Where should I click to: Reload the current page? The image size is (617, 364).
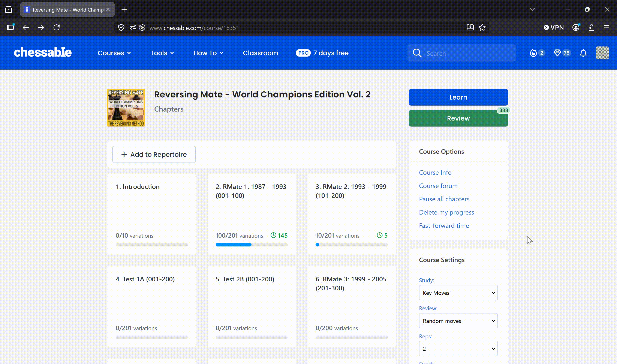coord(57,27)
